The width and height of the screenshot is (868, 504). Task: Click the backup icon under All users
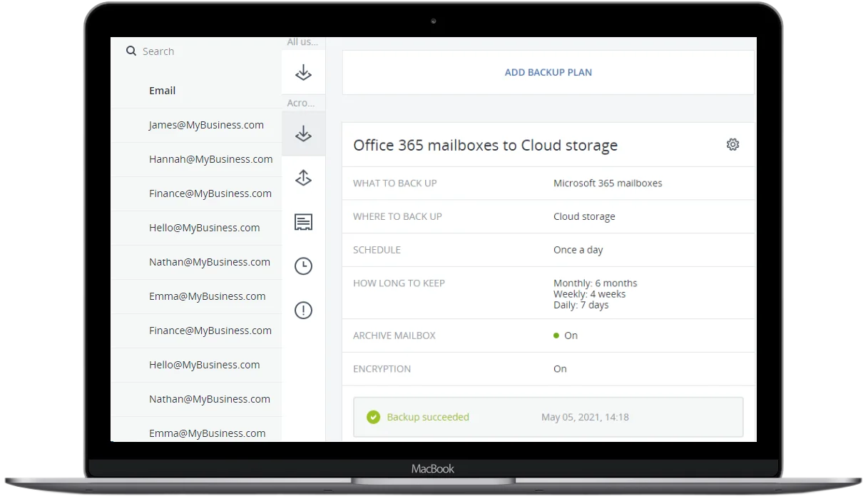303,72
